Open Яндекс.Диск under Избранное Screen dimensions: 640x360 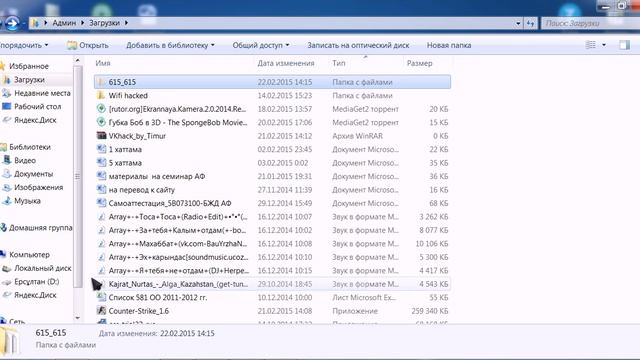coord(35,120)
